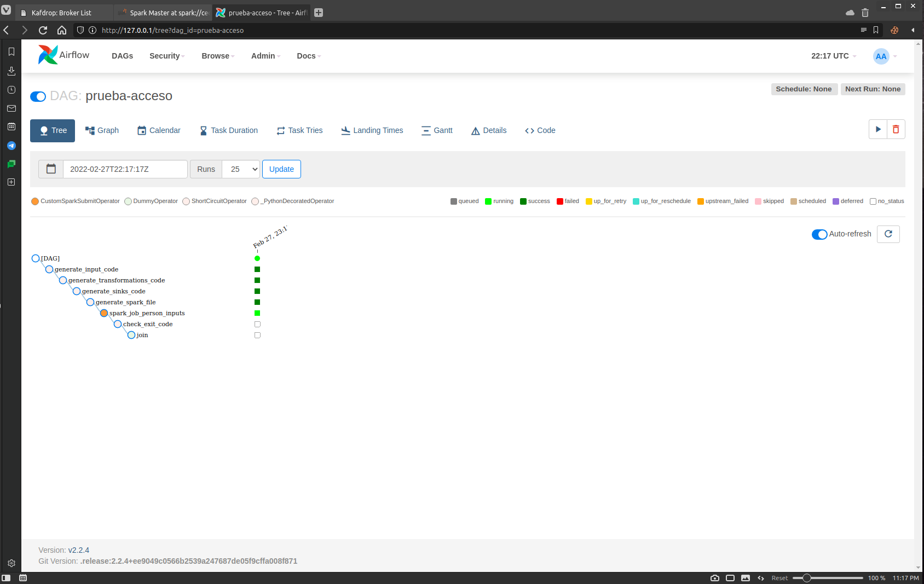Toggle images icon in the status bar
This screenshot has width=924, height=584.
746,578
